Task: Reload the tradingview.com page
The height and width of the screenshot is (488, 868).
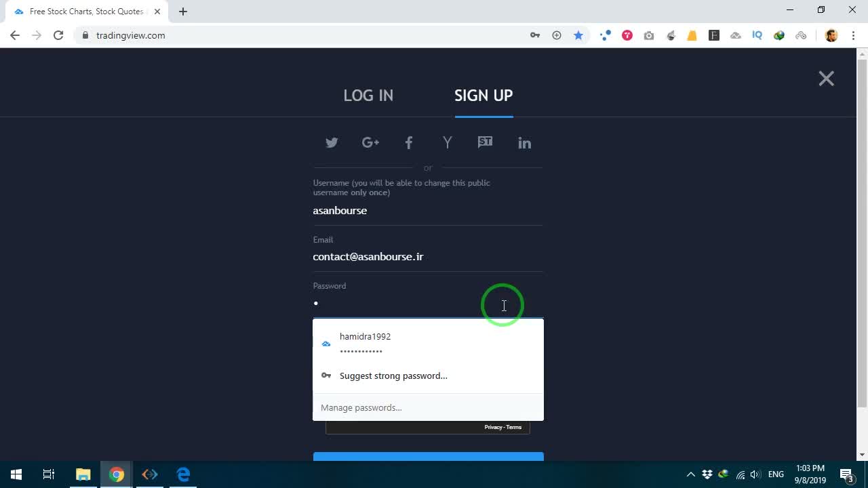Action: (58, 35)
